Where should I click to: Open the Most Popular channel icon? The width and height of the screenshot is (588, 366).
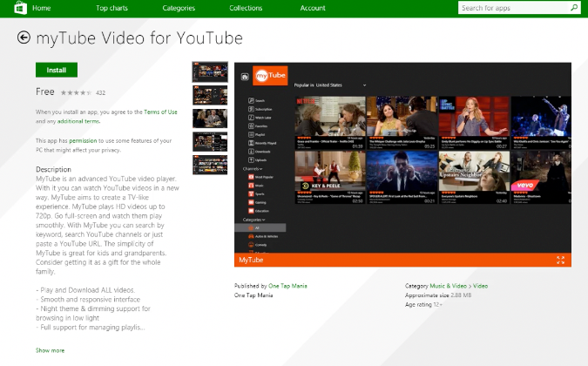251,177
